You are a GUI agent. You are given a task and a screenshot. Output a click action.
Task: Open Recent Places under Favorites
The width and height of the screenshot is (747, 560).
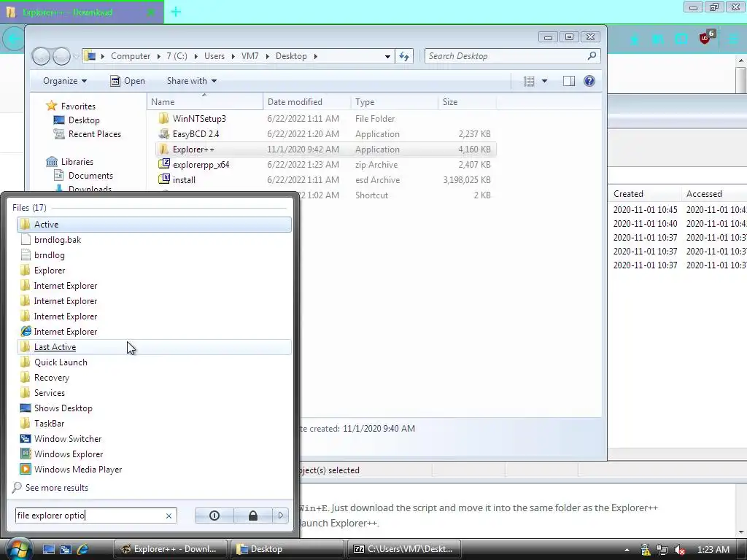pos(94,134)
